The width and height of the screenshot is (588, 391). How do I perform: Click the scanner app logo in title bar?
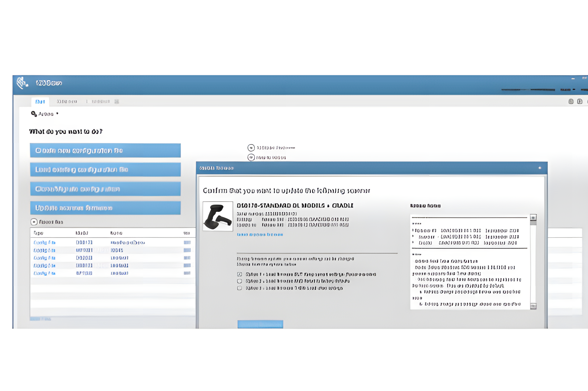point(22,83)
